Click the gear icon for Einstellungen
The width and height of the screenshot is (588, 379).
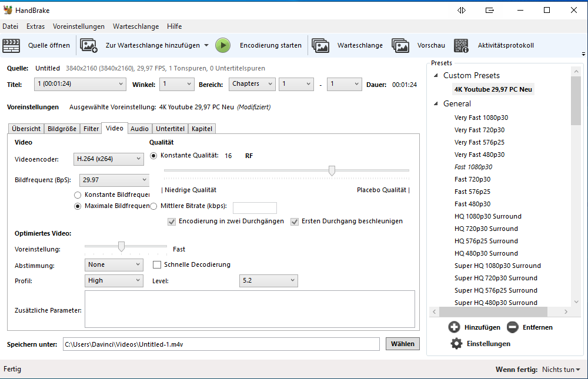click(x=456, y=343)
